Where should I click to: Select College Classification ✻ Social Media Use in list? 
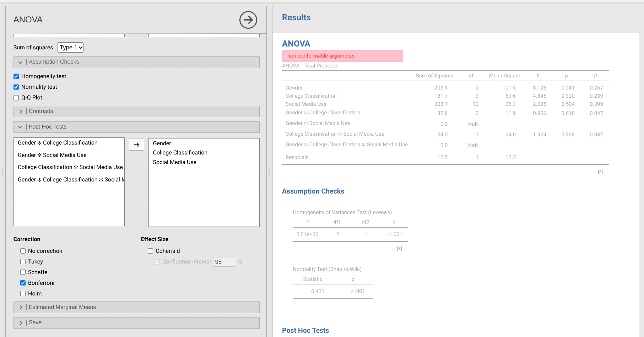70,167
